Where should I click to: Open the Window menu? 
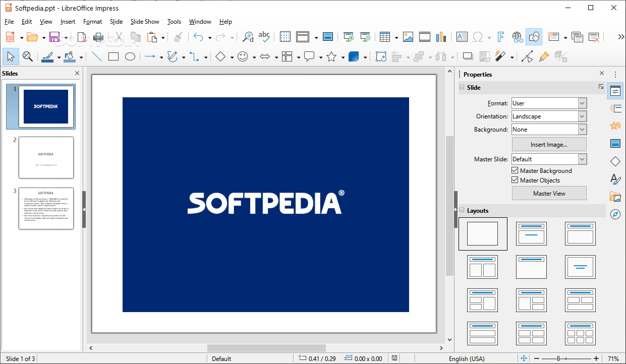click(x=200, y=22)
